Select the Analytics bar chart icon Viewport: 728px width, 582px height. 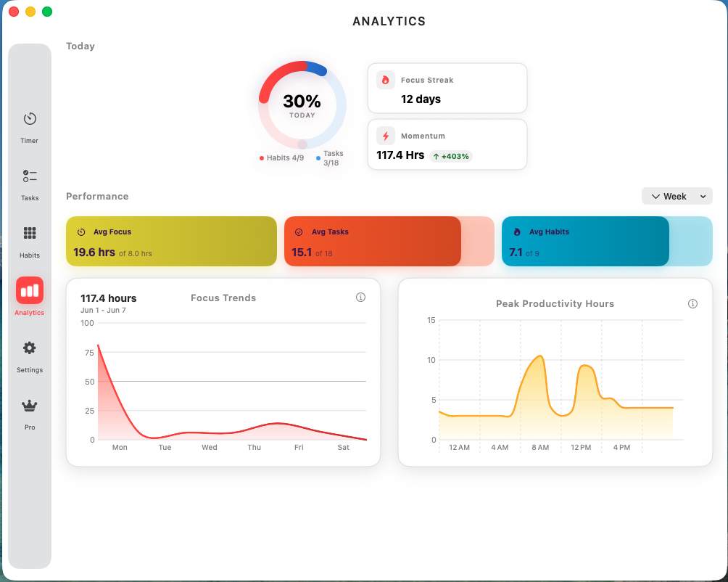click(30, 290)
